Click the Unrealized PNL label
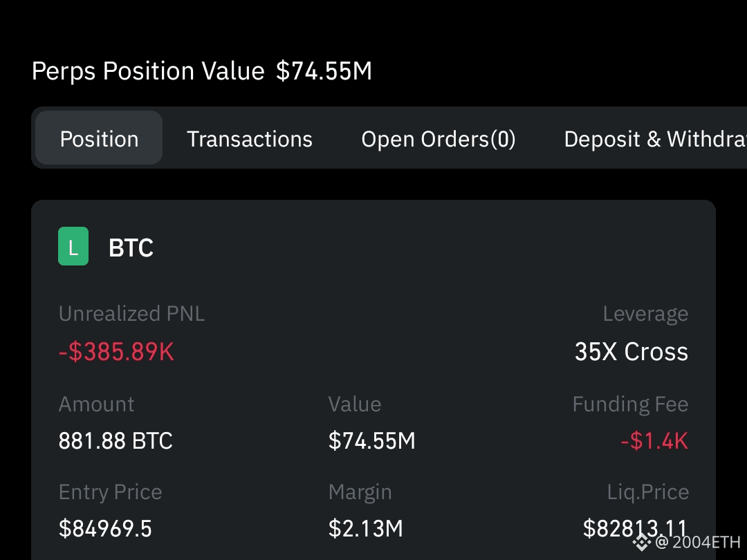747x560 pixels. [x=131, y=313]
